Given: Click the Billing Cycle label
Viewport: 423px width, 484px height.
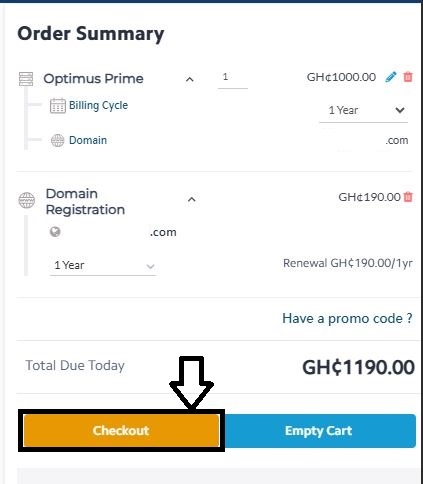Looking at the screenshot, I should click(98, 105).
